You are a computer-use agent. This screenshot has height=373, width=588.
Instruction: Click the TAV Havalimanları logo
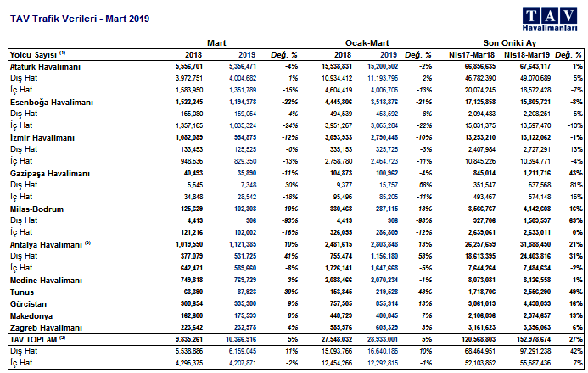(x=549, y=19)
